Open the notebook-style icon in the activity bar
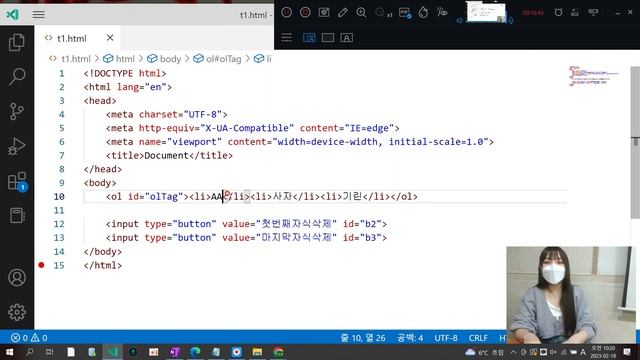 17,216
